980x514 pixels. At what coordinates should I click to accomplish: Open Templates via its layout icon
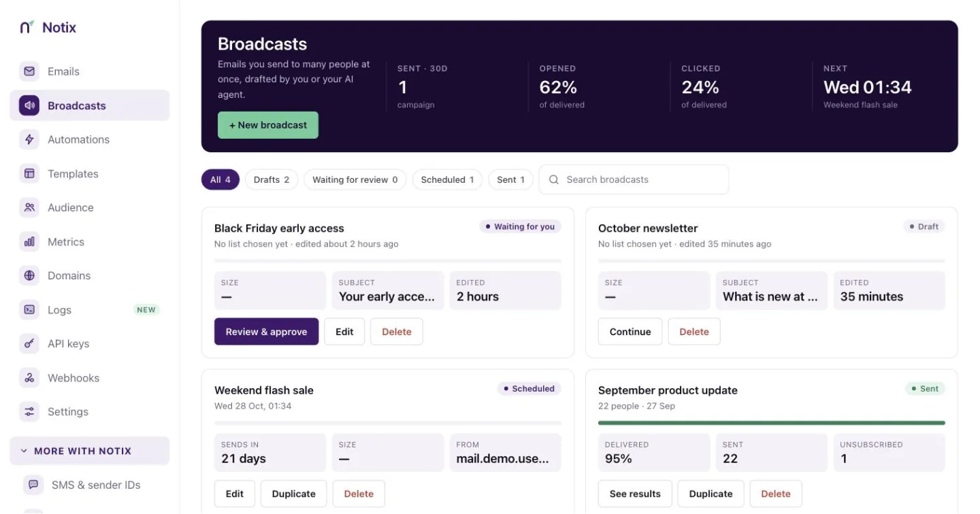(29, 173)
